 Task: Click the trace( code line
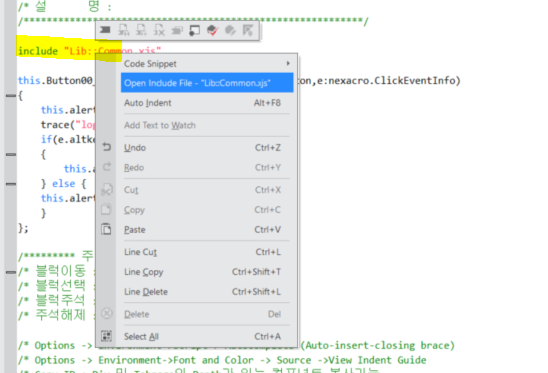click(x=68, y=125)
